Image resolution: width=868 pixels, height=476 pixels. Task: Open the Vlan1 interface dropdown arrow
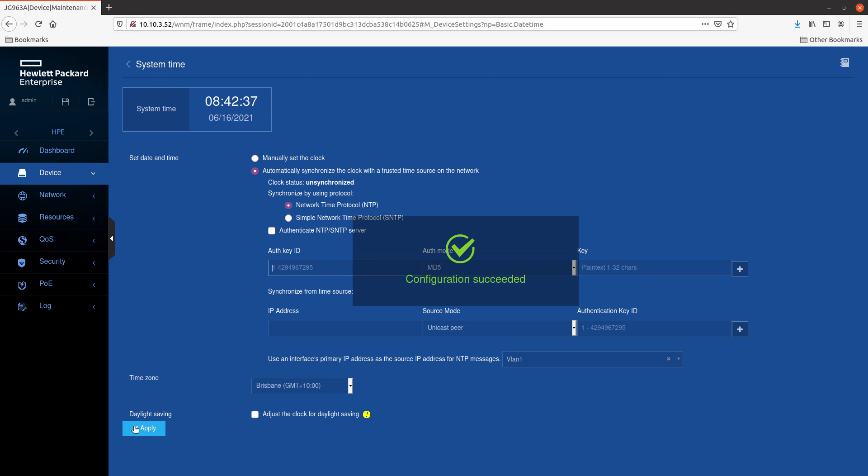679,359
